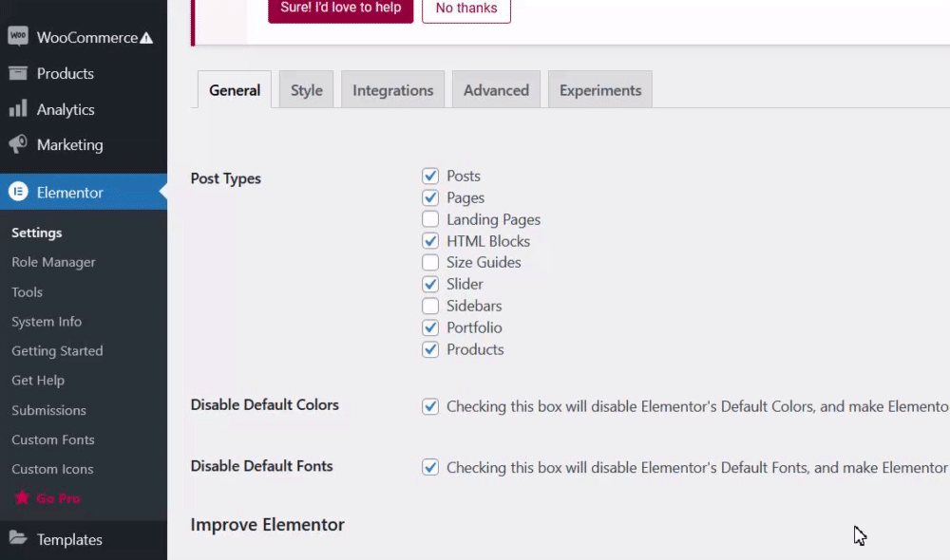The height and width of the screenshot is (560, 950).
Task: Open Getting Started submenu link
Action: click(x=58, y=350)
